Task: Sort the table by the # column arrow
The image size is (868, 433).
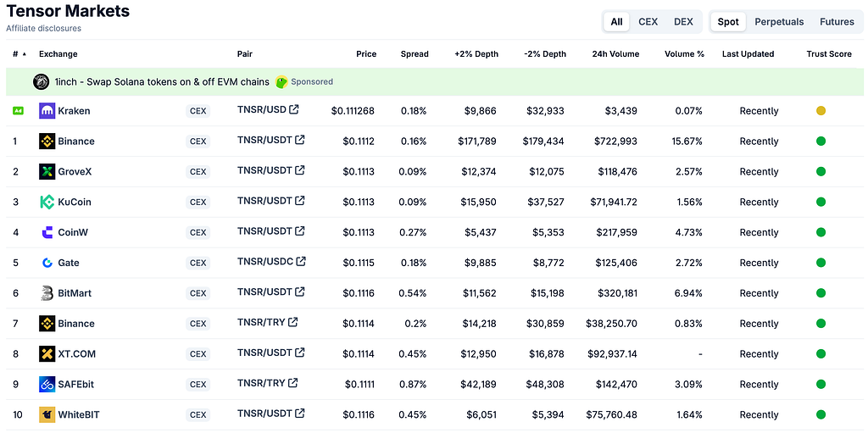Action: click(24, 53)
